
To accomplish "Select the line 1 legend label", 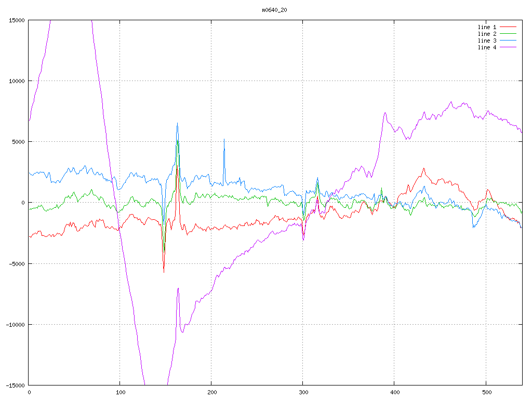I will [487, 27].
